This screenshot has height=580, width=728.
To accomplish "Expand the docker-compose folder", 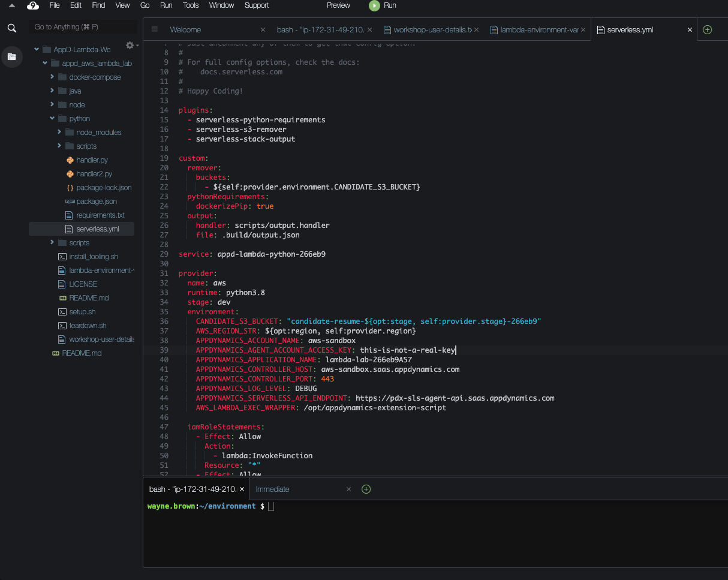I will pos(52,77).
